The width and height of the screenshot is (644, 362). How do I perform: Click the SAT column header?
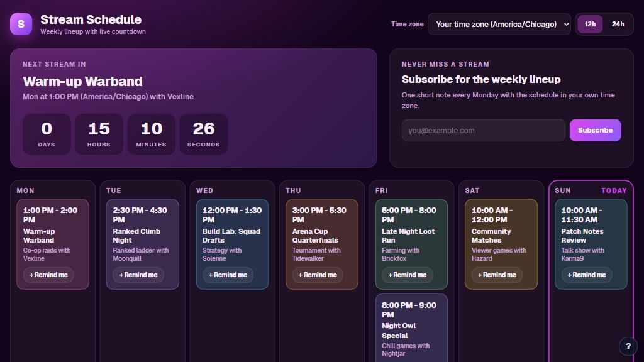click(472, 190)
